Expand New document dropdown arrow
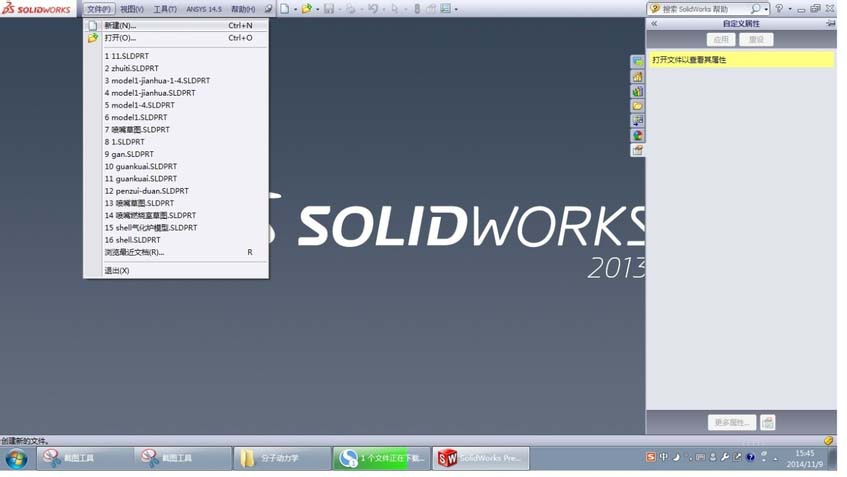Viewport: 847px width, 477px height. [295, 9]
